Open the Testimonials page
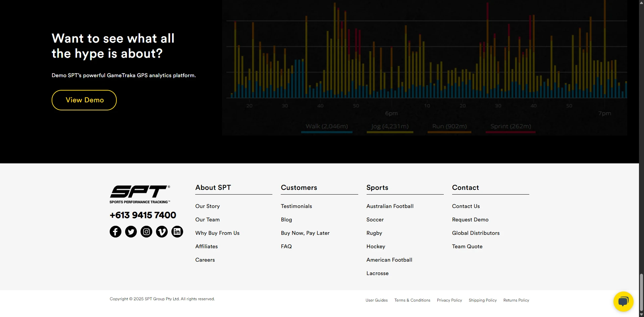 click(296, 206)
